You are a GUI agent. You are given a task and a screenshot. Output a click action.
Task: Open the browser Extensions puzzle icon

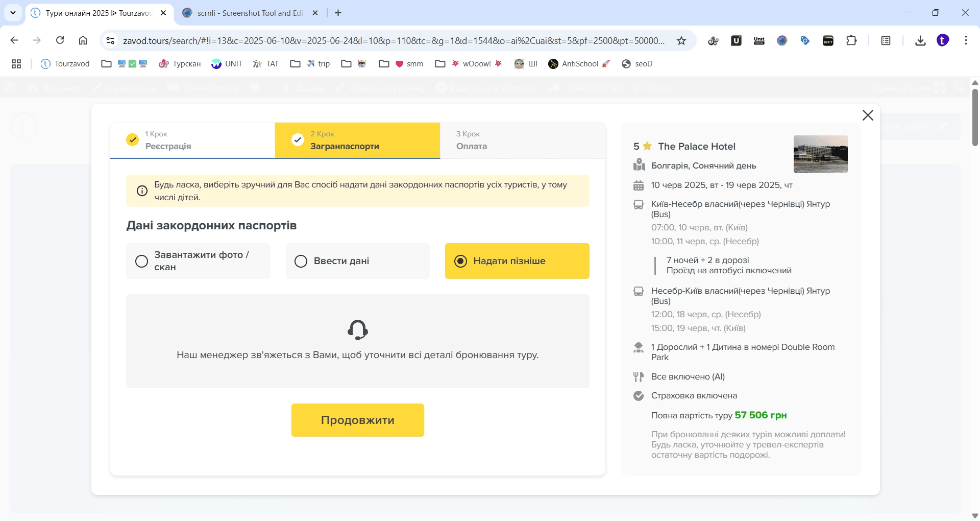(x=851, y=40)
